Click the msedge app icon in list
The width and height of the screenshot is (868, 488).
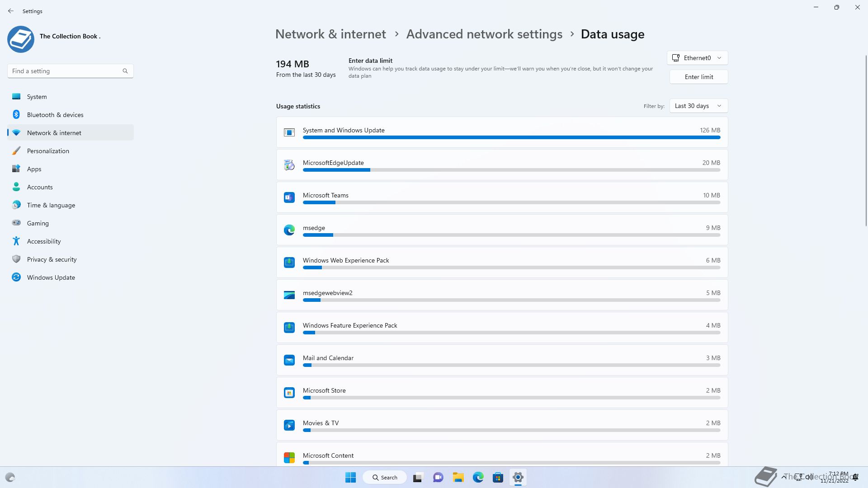(289, 230)
